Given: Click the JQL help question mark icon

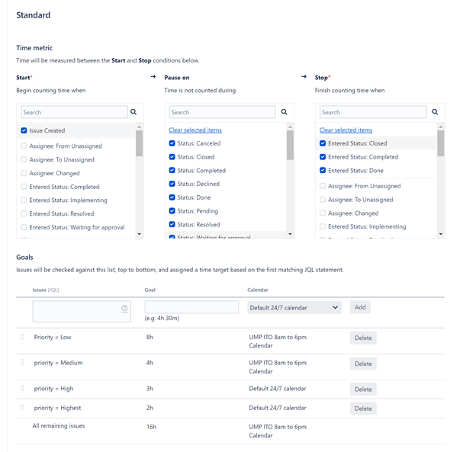Looking at the screenshot, I should coord(124,308).
